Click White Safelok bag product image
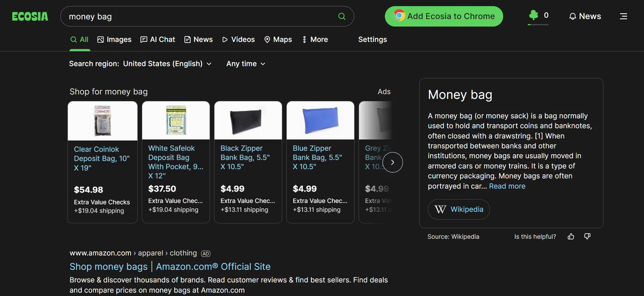The image size is (644, 296). pyautogui.click(x=176, y=120)
